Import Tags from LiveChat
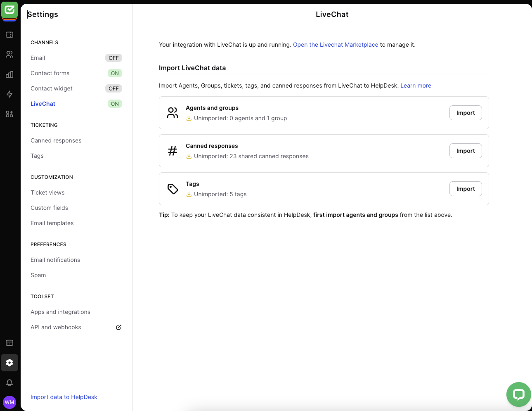 coord(466,189)
